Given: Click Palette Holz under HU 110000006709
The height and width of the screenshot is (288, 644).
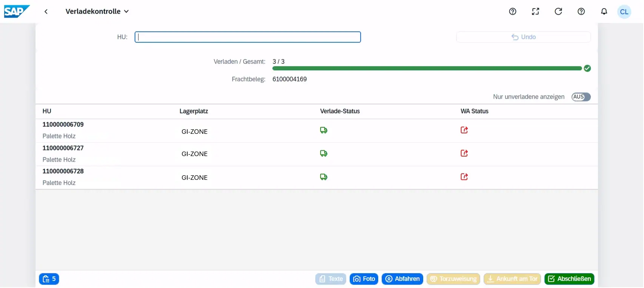Looking at the screenshot, I should (59, 136).
